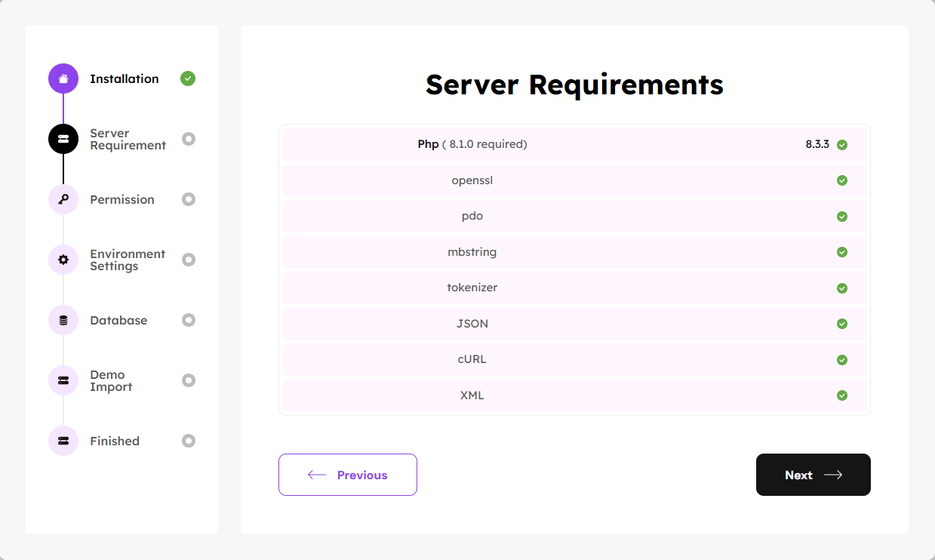Image resolution: width=935 pixels, height=560 pixels.
Task: Go to the Demo Import step label
Action: tap(111, 380)
